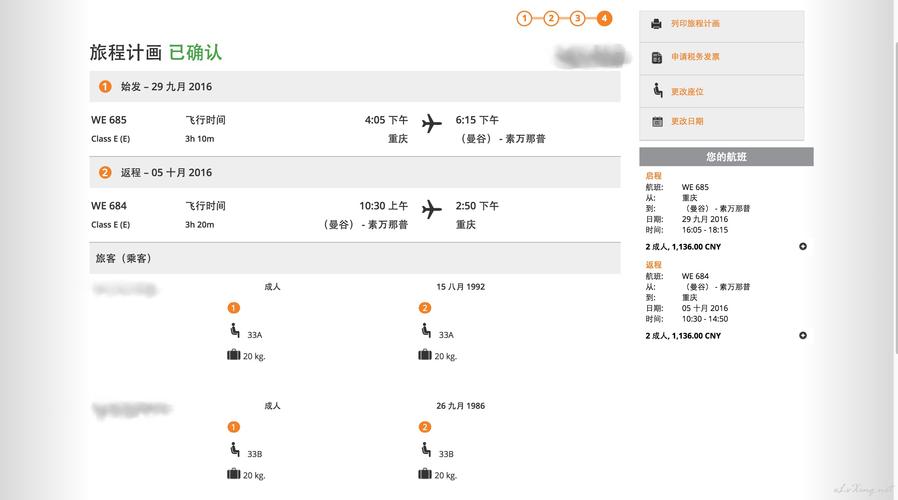Click return-leg seat icon for 33A
This screenshot has height=500, width=898.
pos(426,330)
